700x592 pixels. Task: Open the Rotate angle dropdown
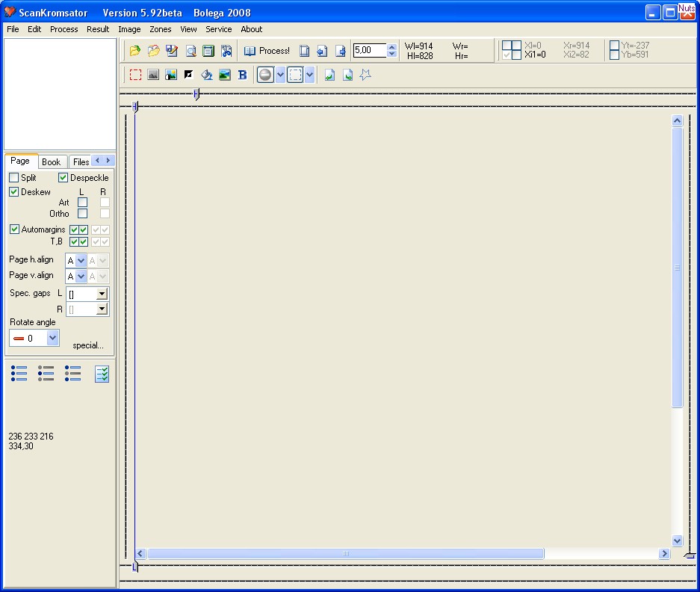click(x=52, y=338)
